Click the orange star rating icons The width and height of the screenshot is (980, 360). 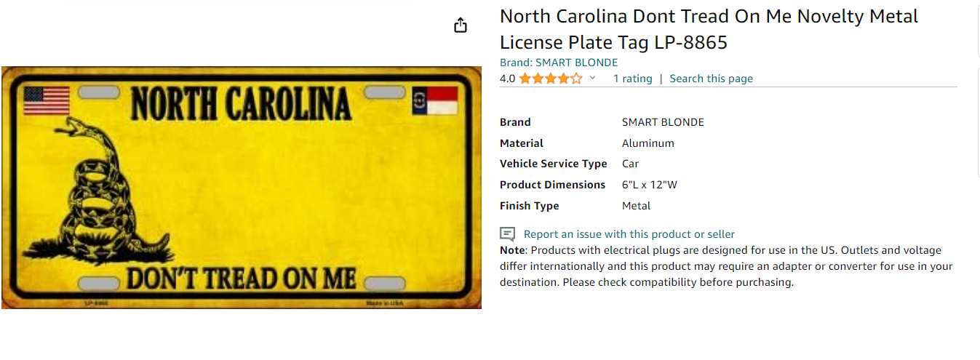pyautogui.click(x=550, y=79)
